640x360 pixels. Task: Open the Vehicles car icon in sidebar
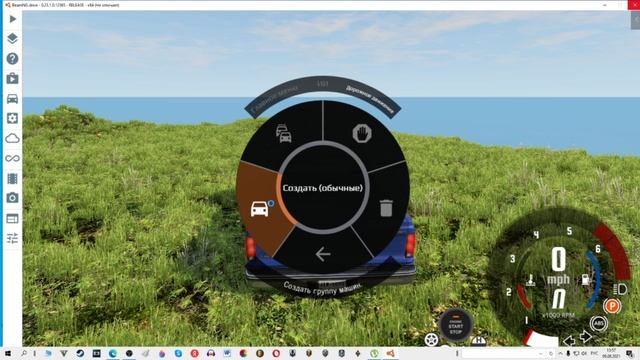coord(12,98)
